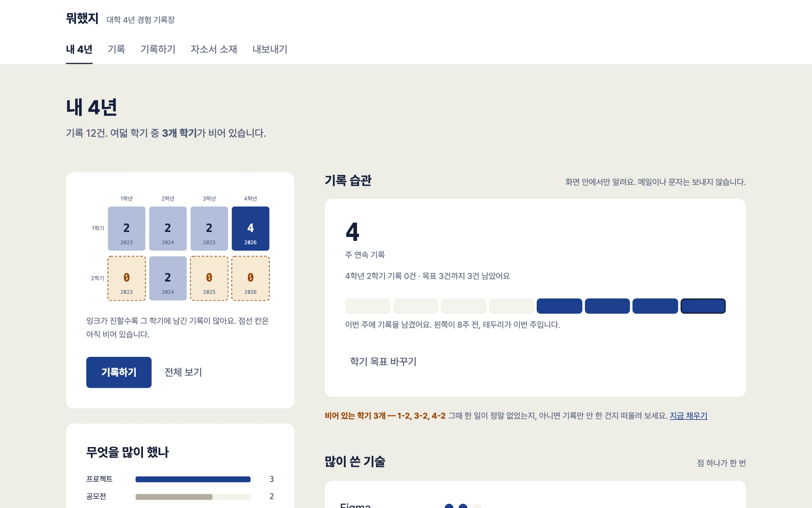The height and width of the screenshot is (508, 812).
Task: Click the blue 기록하기 button
Action: point(119,372)
